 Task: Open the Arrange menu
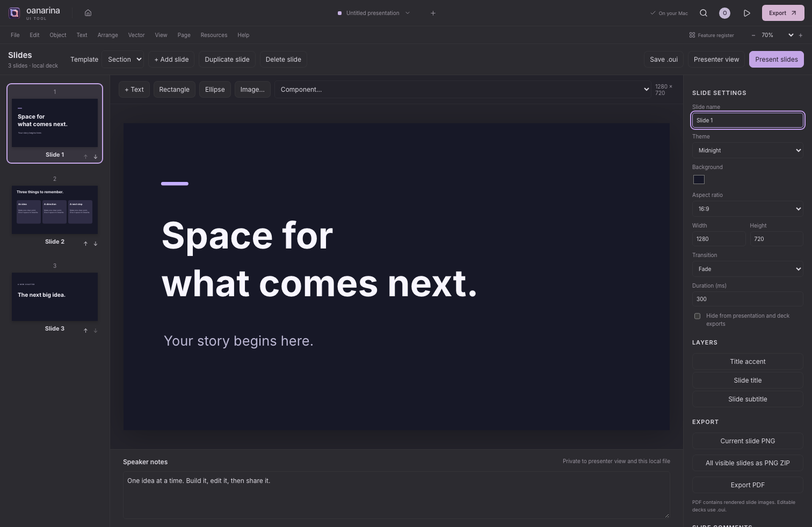(x=107, y=35)
